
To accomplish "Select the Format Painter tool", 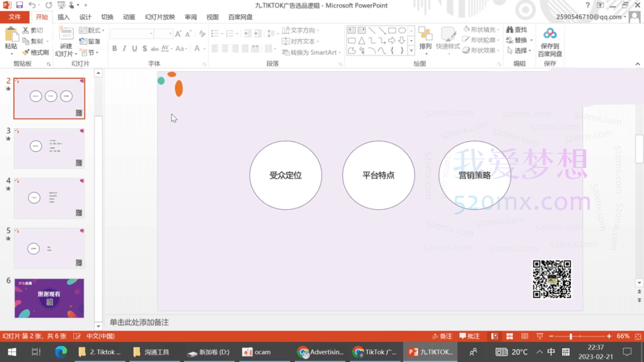I will [35, 51].
